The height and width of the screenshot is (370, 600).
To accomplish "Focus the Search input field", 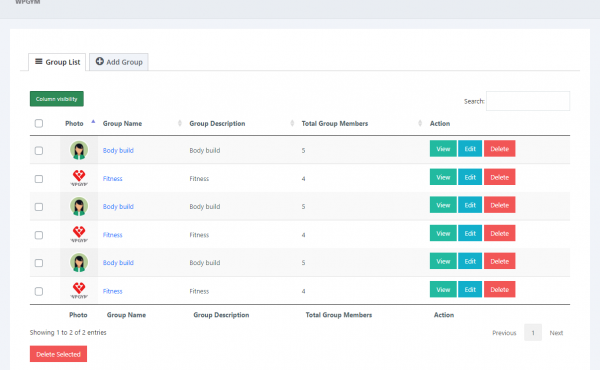I will pyautogui.click(x=528, y=101).
